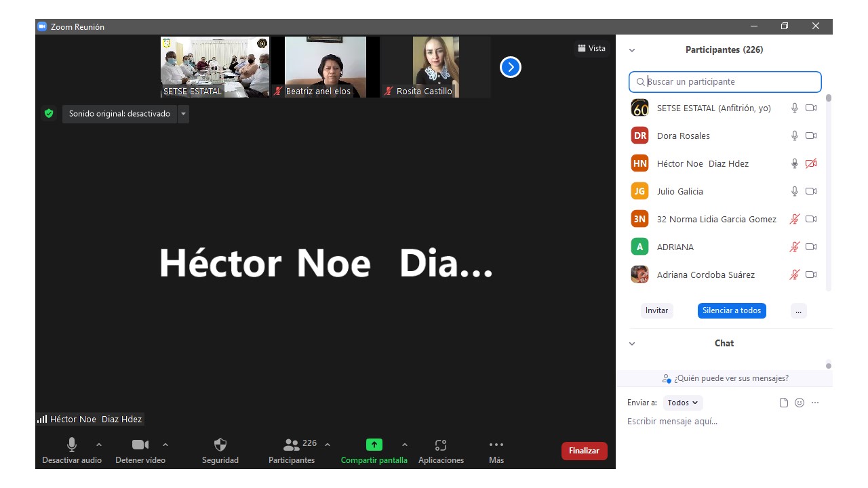Click green A avatar of ADRIANA
This screenshot has width=868, height=488.
click(639, 247)
